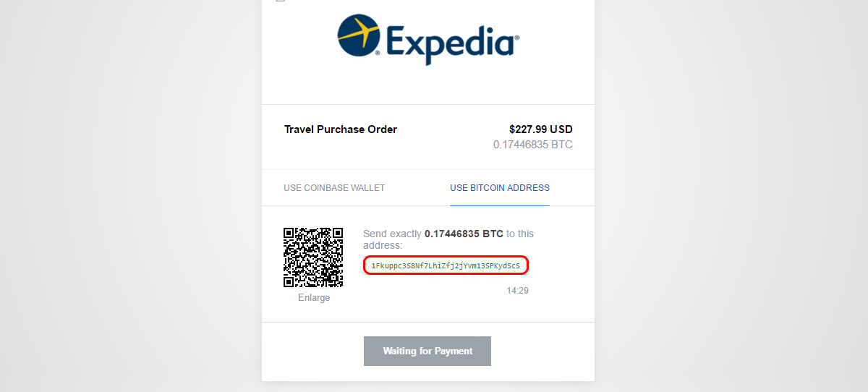Select the Use Bitcoin Address tab

tap(500, 188)
